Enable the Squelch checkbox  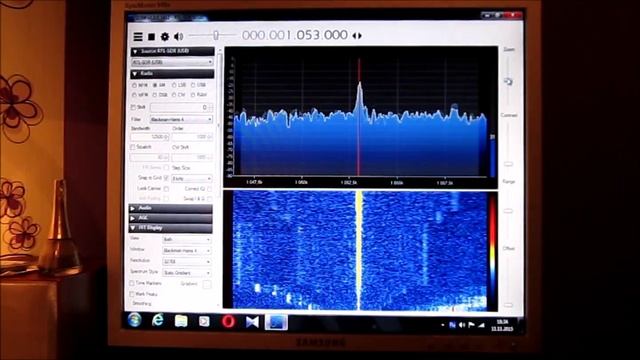point(133,147)
